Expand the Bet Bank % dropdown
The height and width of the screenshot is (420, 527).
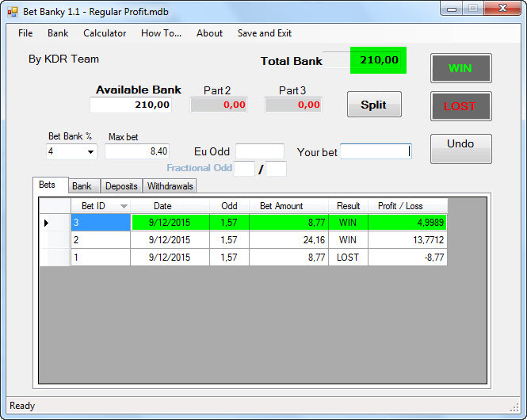[90, 152]
